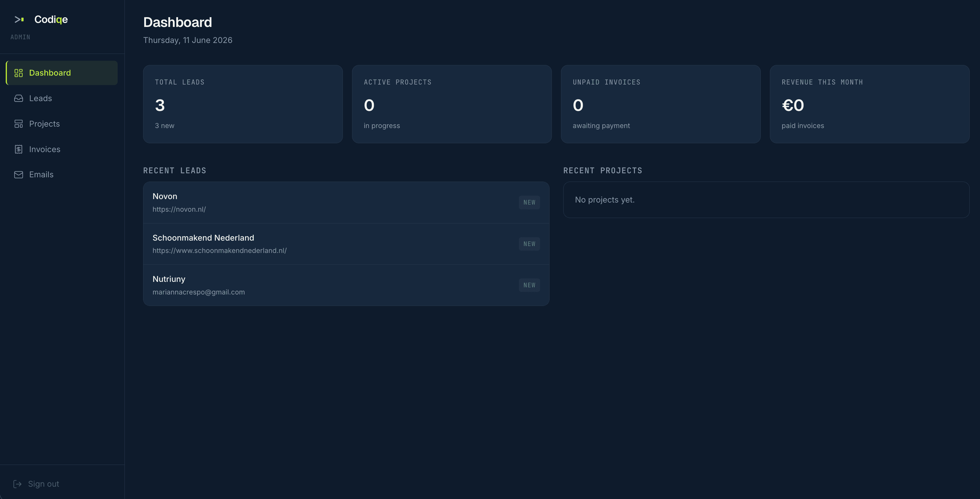The width and height of the screenshot is (980, 499).
Task: Select the Revenue This Month card
Action: (x=869, y=104)
